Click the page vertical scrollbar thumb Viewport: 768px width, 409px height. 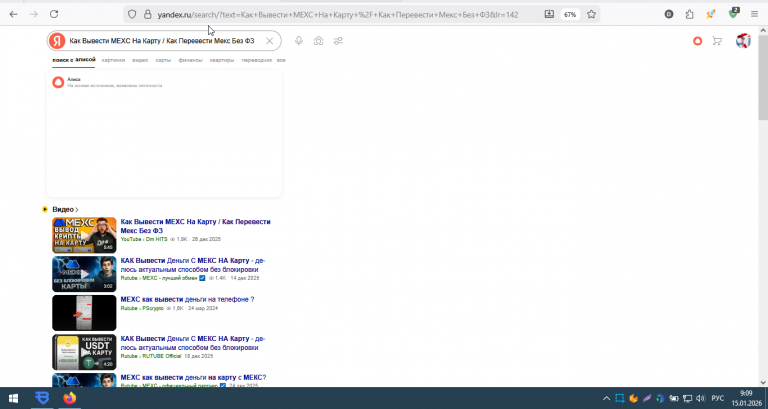tap(763, 76)
